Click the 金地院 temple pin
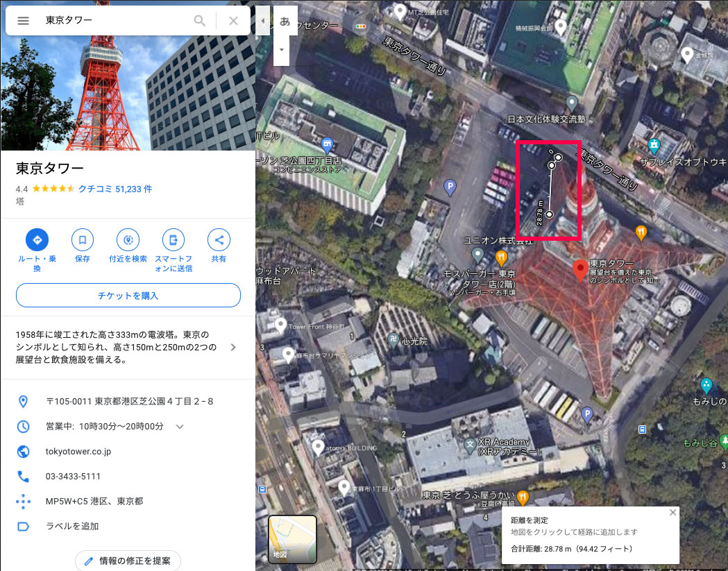This screenshot has height=571, width=728. coord(687,55)
